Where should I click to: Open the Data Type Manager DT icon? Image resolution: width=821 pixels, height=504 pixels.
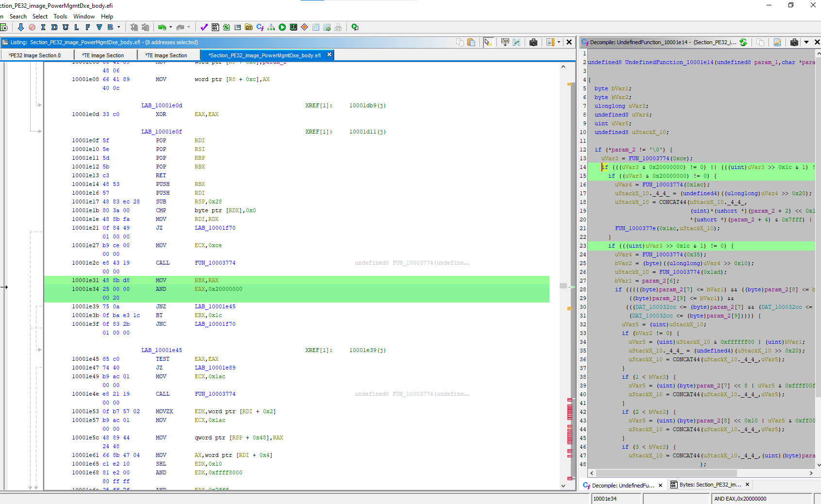point(249,27)
